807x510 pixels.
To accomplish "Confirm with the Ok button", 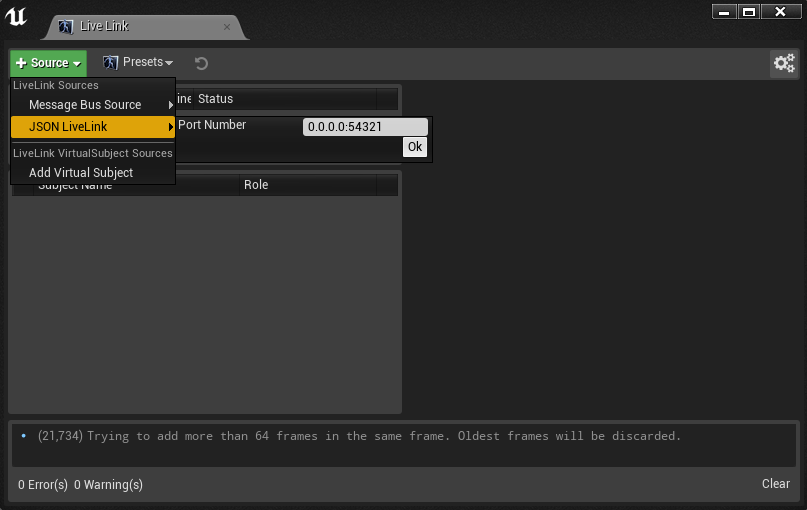I will pyautogui.click(x=415, y=147).
